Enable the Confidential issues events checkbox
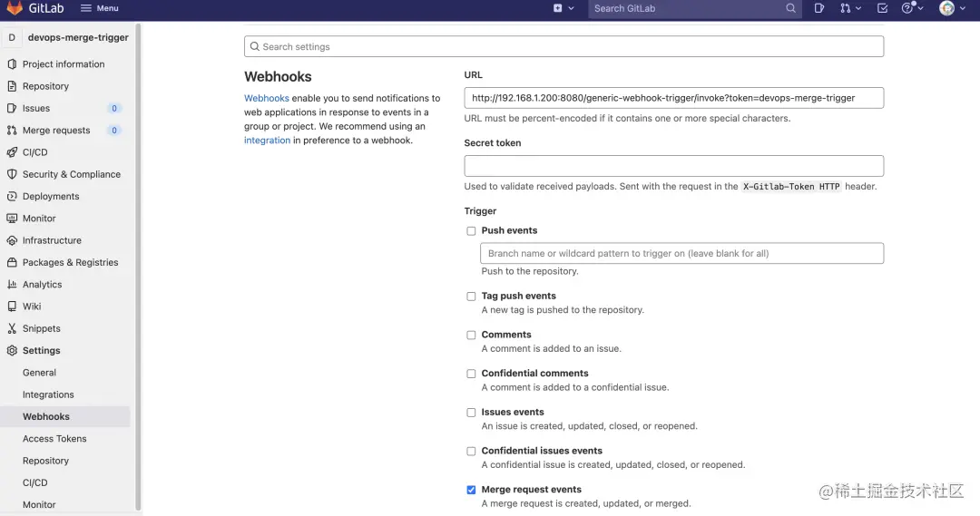 (x=471, y=451)
